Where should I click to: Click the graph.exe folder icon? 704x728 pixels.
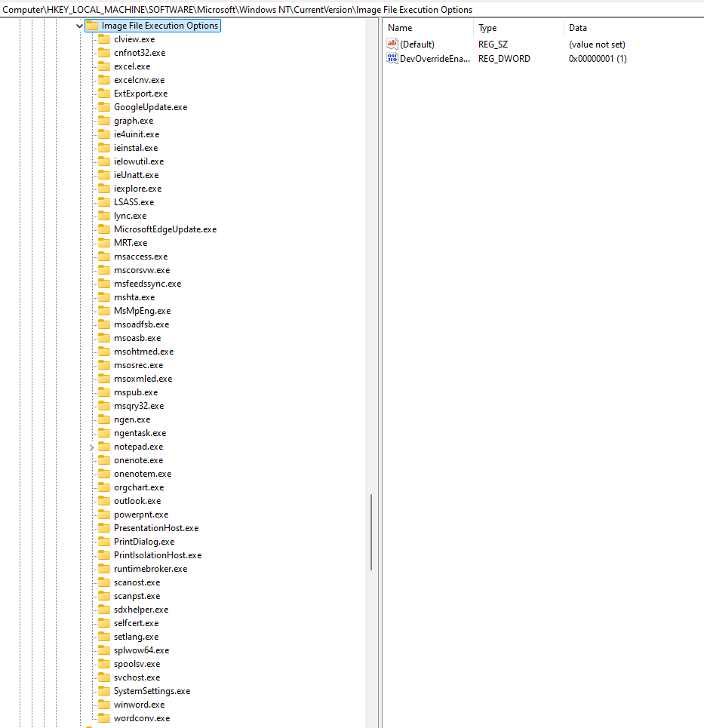pyautogui.click(x=104, y=120)
